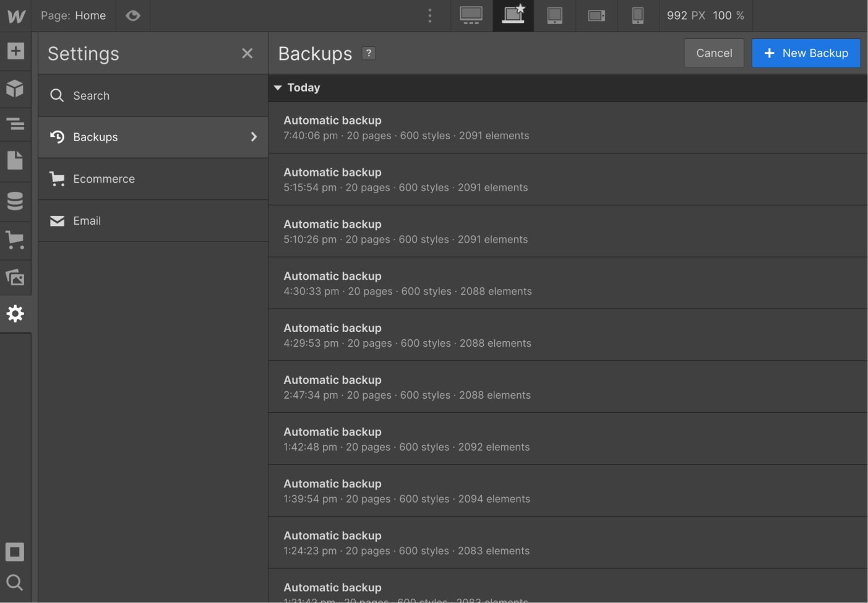Viewport: 868px width, 603px height.
Task: Switch to the mobile portrait breakpoint
Action: [x=638, y=15]
